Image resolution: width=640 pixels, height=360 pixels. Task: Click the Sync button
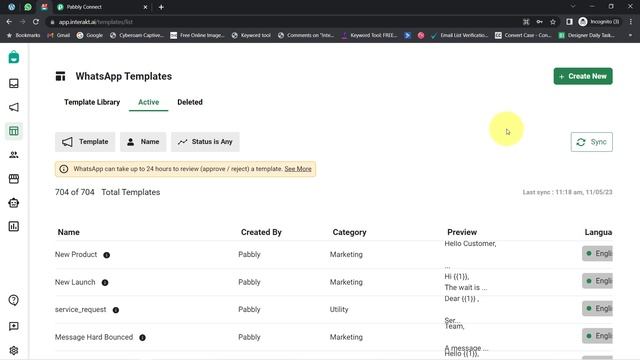(x=591, y=142)
